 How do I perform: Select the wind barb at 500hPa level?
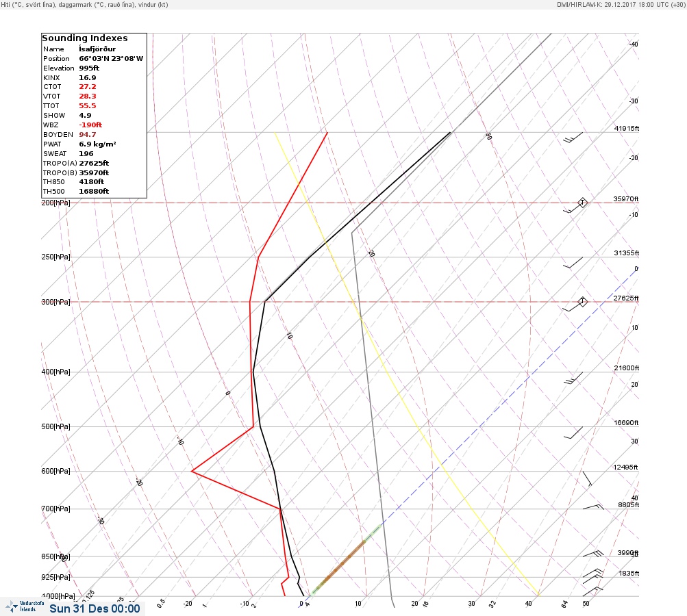[x=573, y=433]
